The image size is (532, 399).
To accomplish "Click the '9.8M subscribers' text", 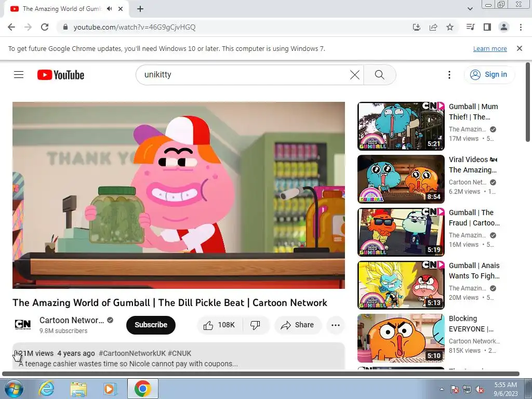I will pyautogui.click(x=63, y=331).
